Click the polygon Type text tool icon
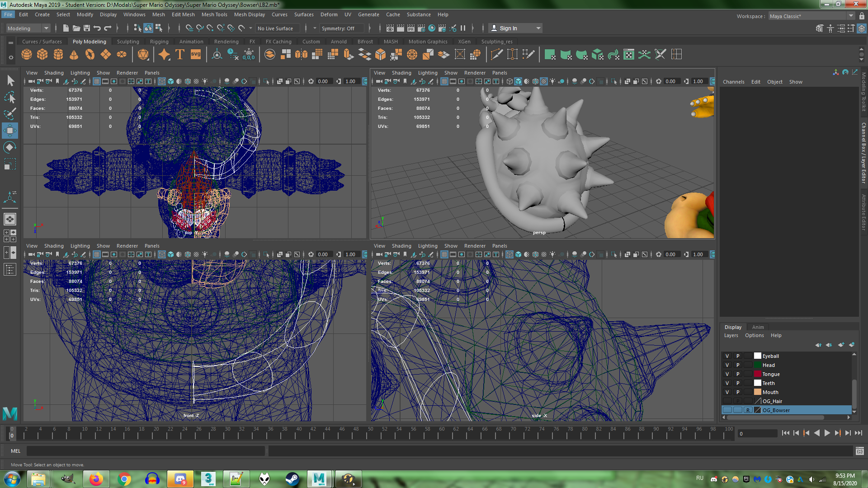Screen dimensions: 868x488 tap(179, 55)
